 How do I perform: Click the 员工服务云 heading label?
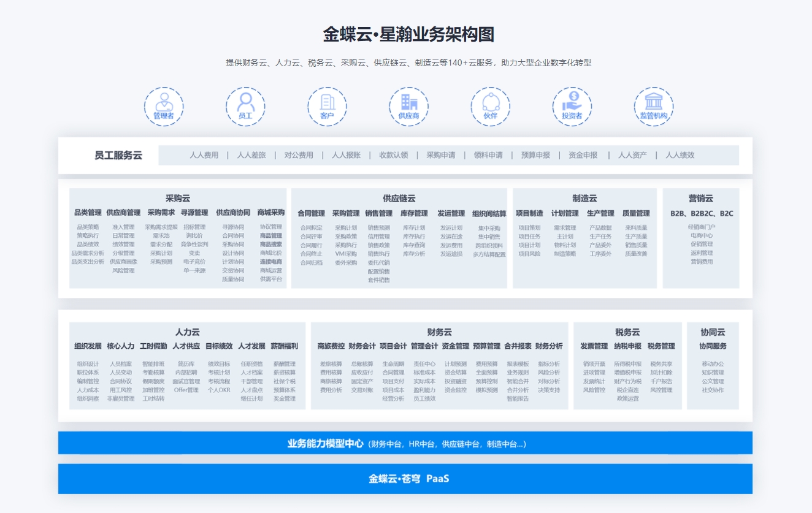pos(118,155)
